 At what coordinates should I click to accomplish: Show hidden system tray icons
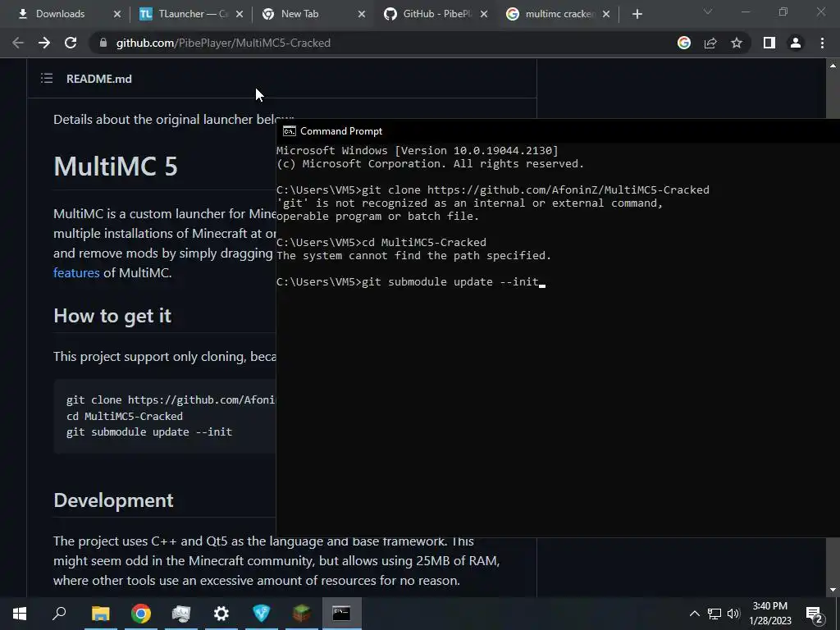[694, 614]
